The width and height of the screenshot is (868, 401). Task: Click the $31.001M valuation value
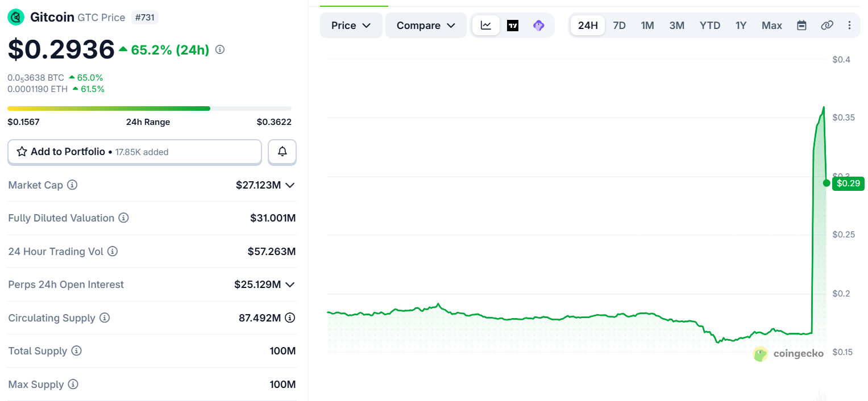(273, 218)
